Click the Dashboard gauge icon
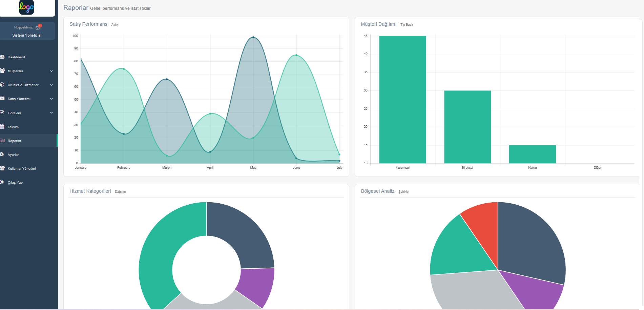Viewport: 644px width, 310px height. click(x=2, y=57)
